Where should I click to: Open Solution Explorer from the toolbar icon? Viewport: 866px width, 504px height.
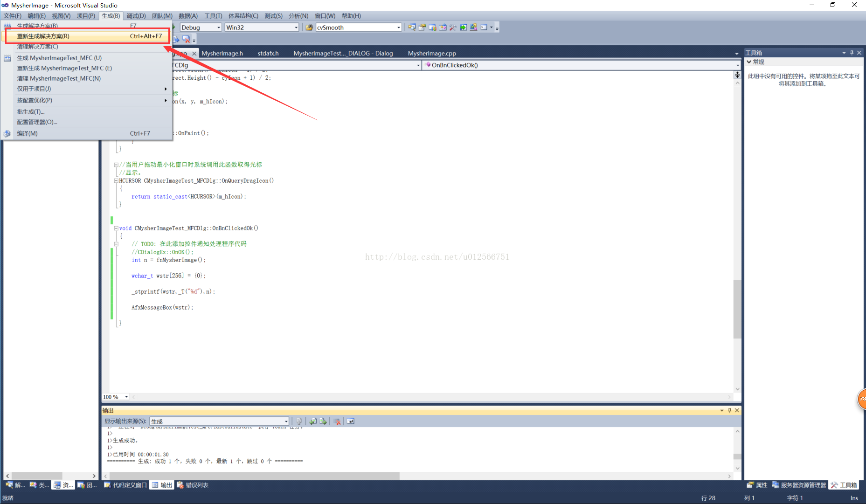coord(412,28)
